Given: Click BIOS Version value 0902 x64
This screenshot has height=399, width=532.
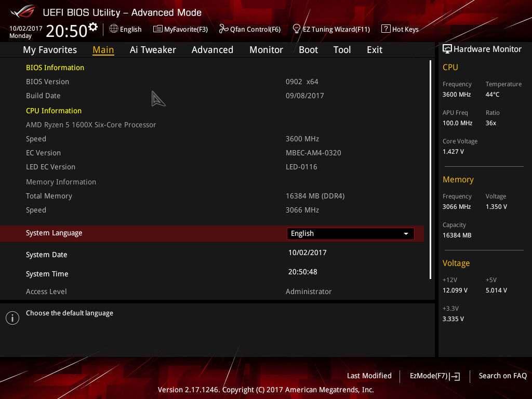Looking at the screenshot, I should point(302,82).
